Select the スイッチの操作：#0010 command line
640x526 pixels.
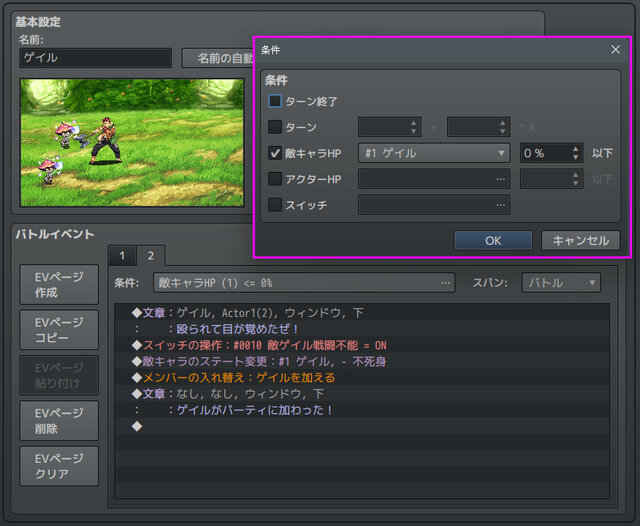coord(362,345)
